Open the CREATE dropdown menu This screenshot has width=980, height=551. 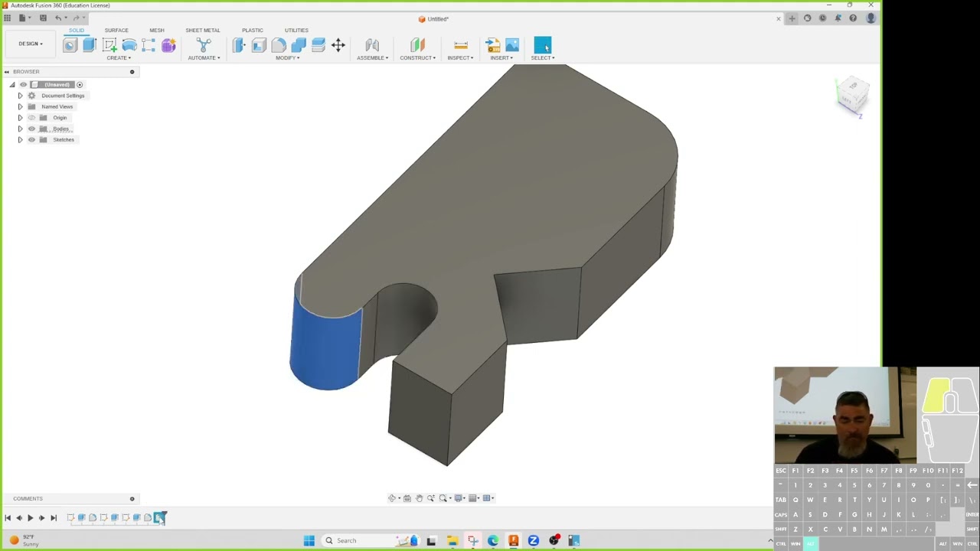[x=119, y=58]
